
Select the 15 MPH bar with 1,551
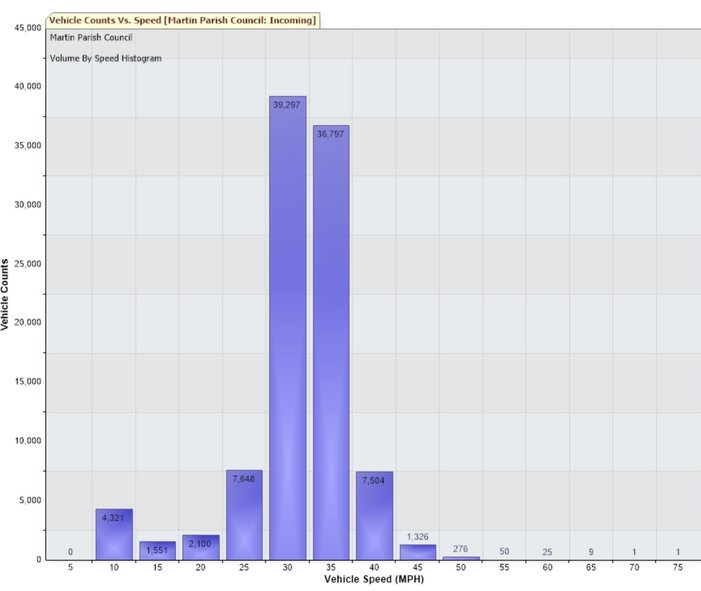click(x=157, y=551)
